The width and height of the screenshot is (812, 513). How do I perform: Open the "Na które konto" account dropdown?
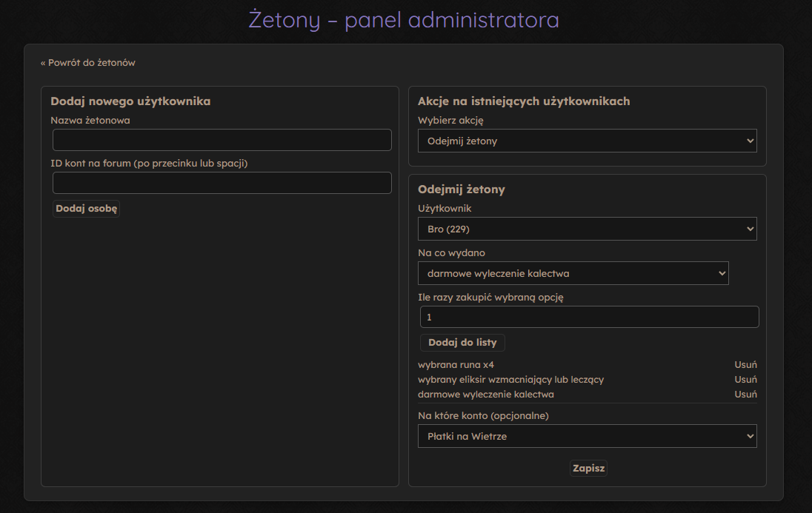click(x=587, y=436)
